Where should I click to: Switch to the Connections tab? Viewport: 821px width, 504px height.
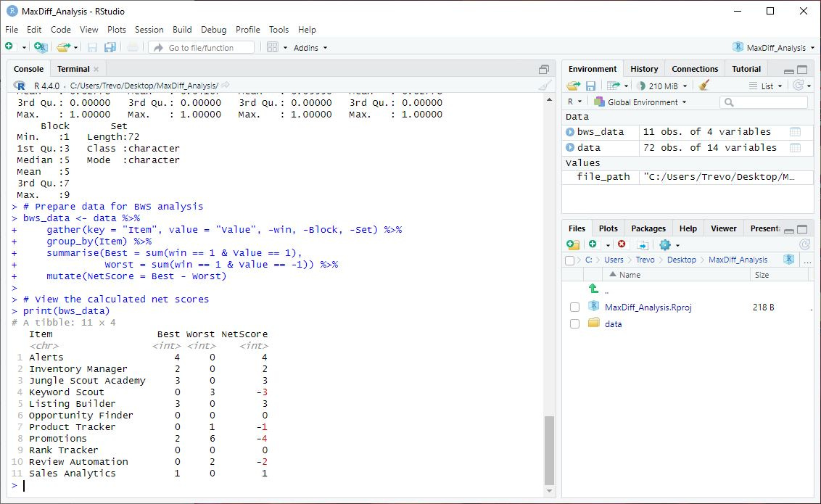click(695, 69)
